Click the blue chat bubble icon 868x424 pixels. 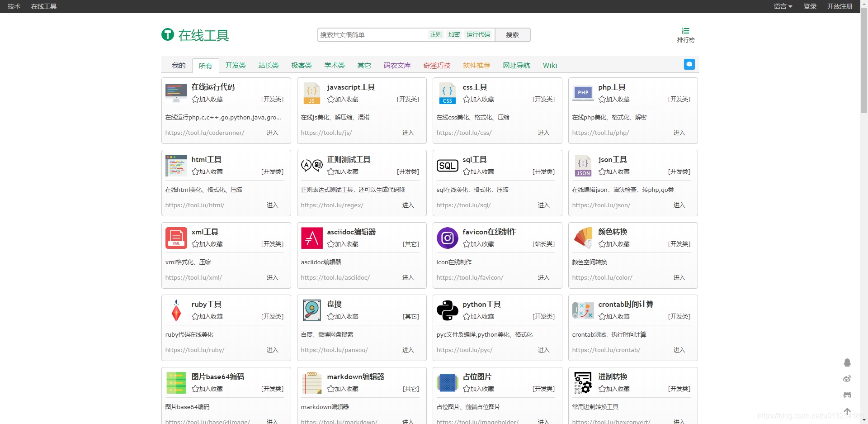click(x=689, y=64)
